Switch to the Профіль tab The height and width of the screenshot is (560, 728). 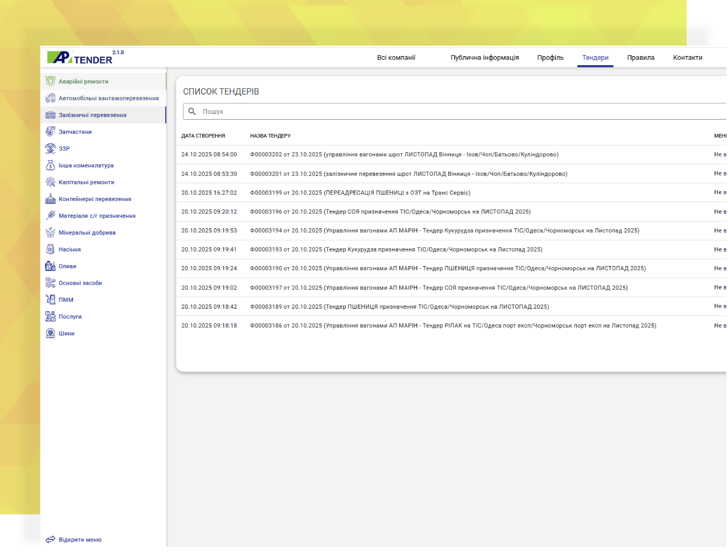tap(551, 58)
